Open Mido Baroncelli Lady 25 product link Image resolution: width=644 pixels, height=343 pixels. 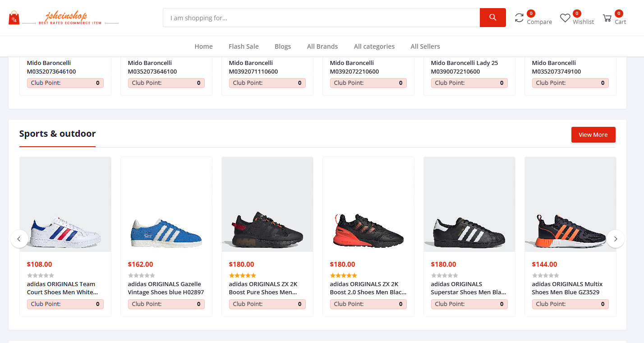pyautogui.click(x=464, y=67)
